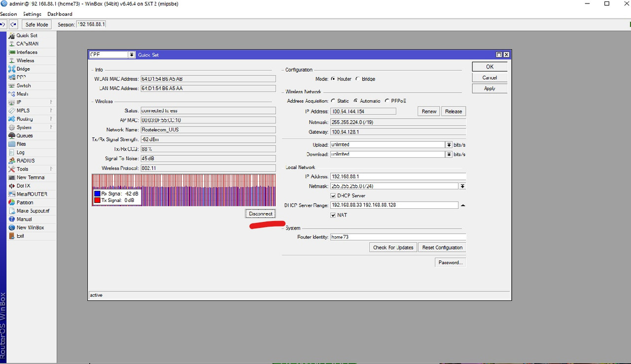Screen dimensions: 631x364
Task: Open the Wireless sidebar entry
Action: coord(25,61)
